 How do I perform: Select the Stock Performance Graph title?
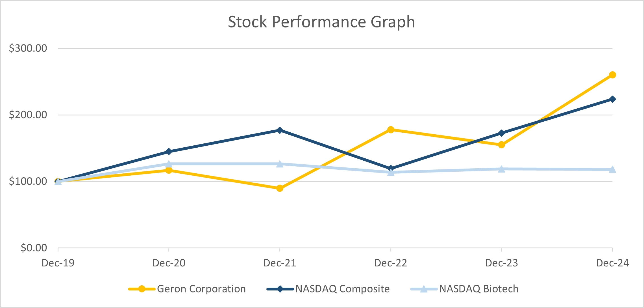[321, 22]
